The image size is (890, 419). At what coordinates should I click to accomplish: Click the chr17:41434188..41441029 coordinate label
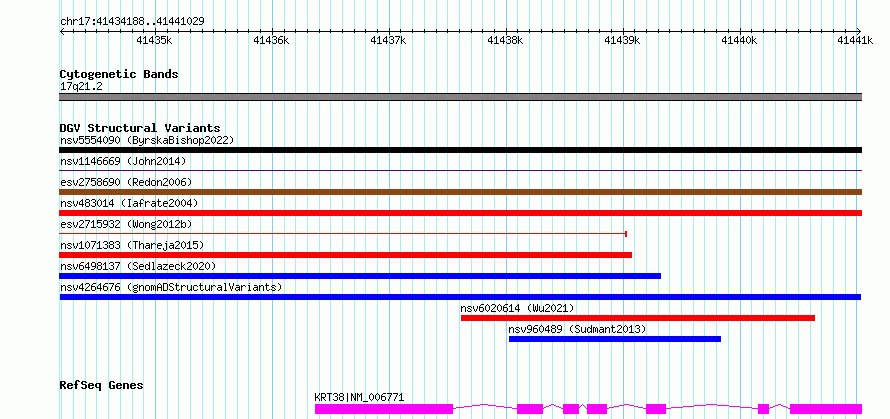tap(132, 22)
